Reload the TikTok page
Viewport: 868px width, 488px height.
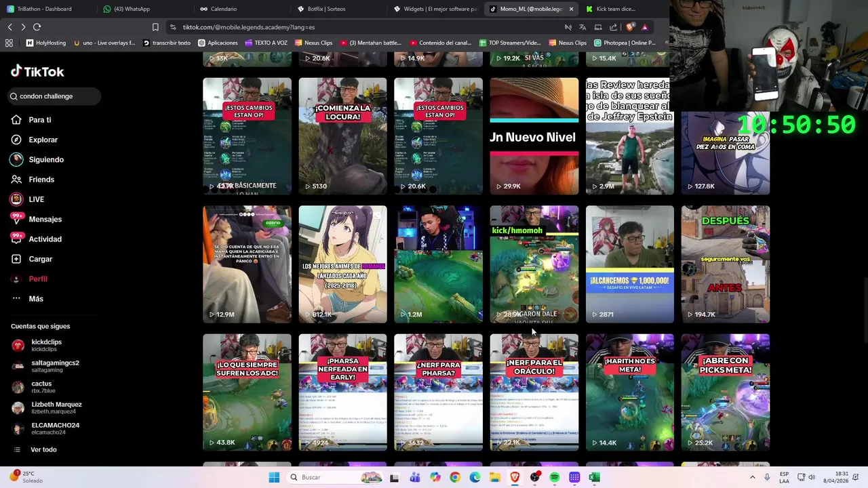37,27
